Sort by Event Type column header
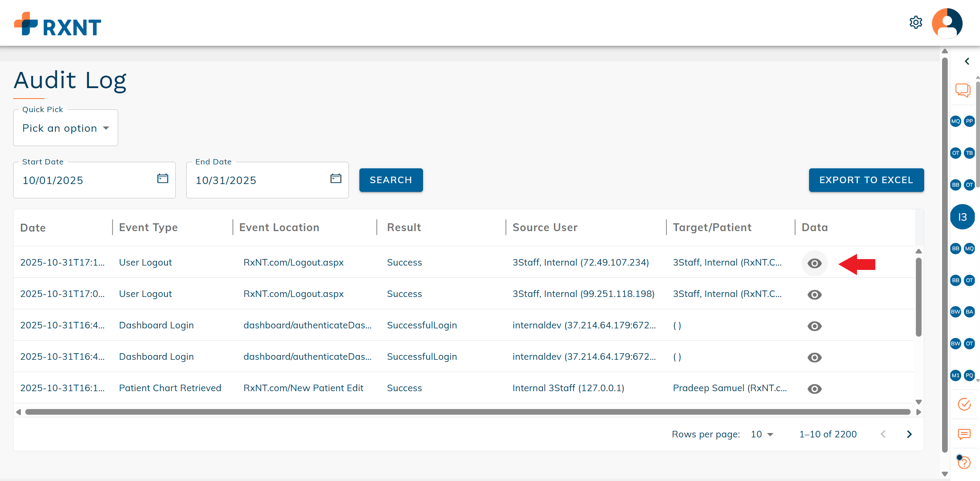 (x=148, y=228)
